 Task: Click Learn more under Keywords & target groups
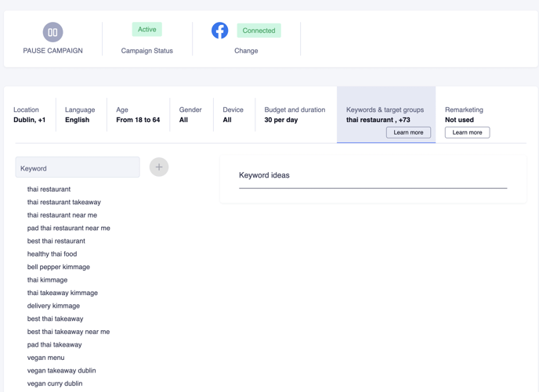[408, 132]
